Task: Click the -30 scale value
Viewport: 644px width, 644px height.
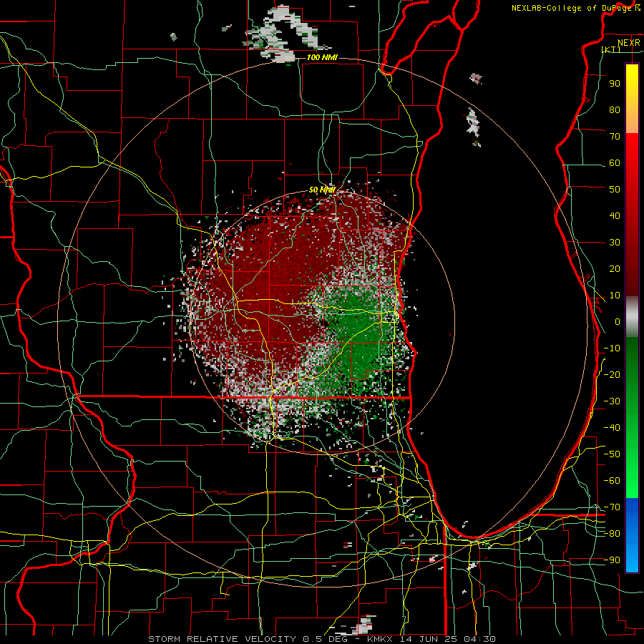Action: [x=612, y=401]
